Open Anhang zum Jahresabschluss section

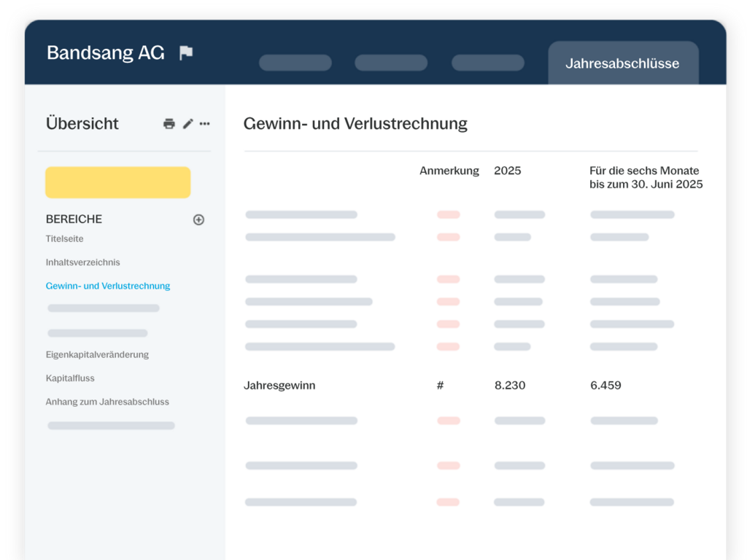pos(107,402)
